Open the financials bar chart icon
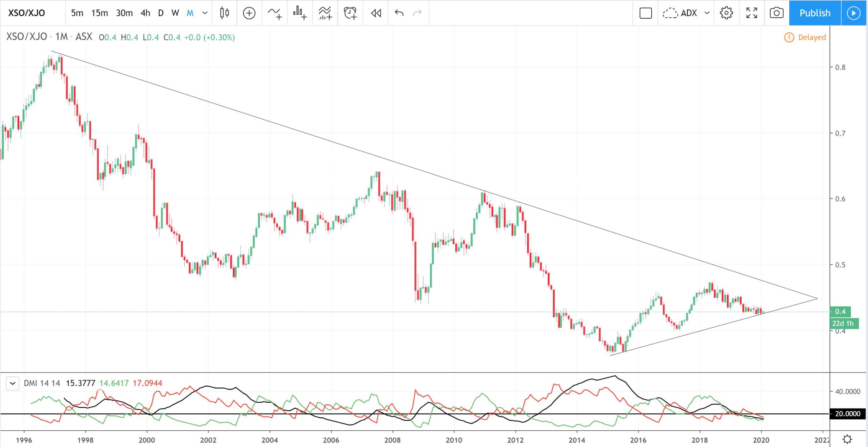Image resolution: width=868 pixels, height=447 pixels. click(x=300, y=13)
